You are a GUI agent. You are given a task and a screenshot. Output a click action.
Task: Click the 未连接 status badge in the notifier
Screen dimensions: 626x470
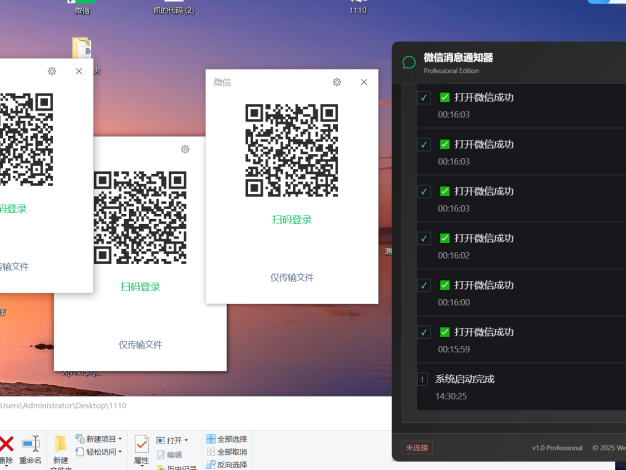417,448
